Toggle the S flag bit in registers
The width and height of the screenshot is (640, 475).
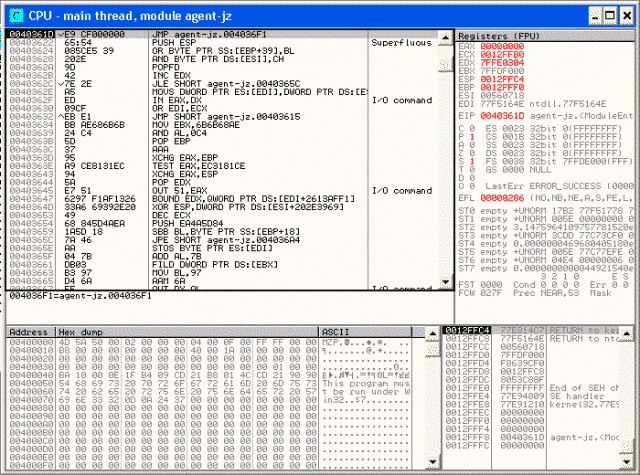[472, 161]
